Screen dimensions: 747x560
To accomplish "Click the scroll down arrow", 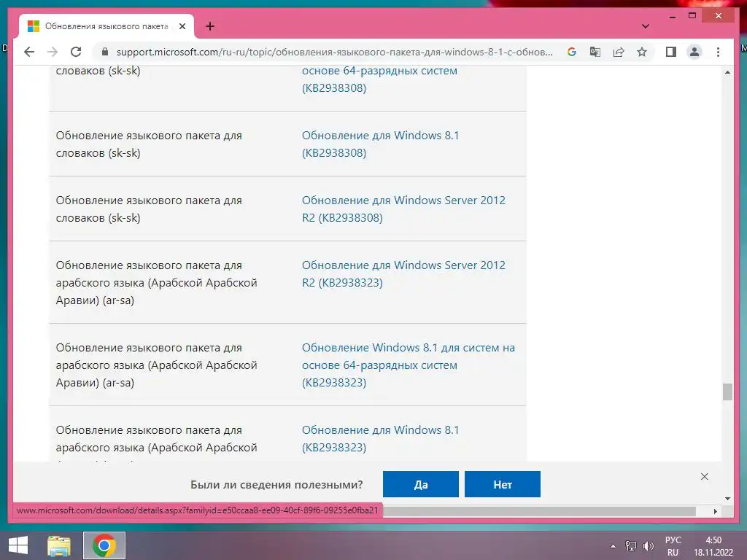I will [727, 499].
